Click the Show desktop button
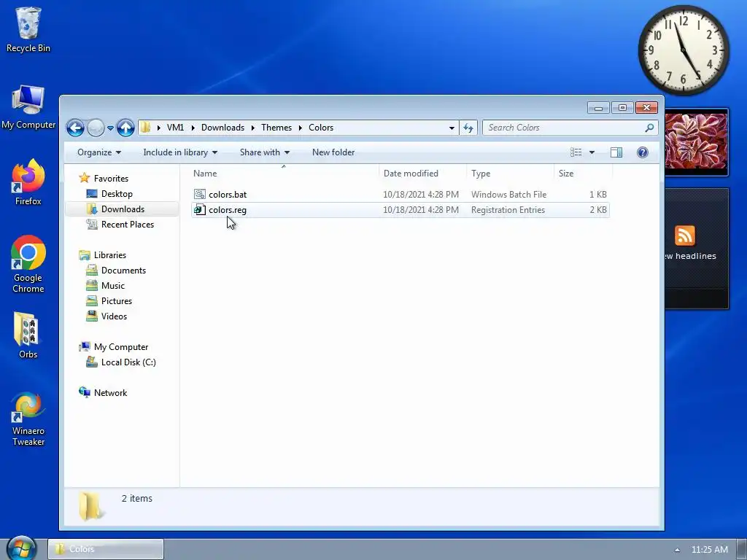The image size is (747, 560). tap(742, 548)
